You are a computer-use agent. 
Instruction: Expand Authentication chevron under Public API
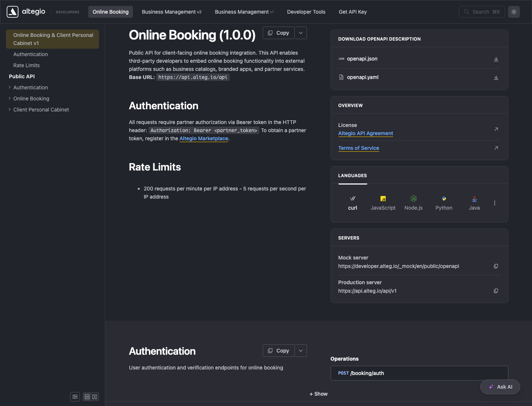[10, 87]
